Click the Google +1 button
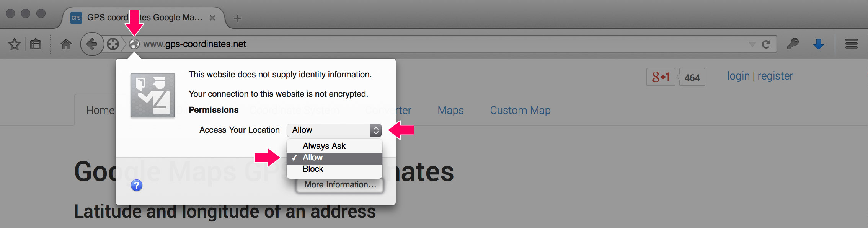 pos(661,77)
